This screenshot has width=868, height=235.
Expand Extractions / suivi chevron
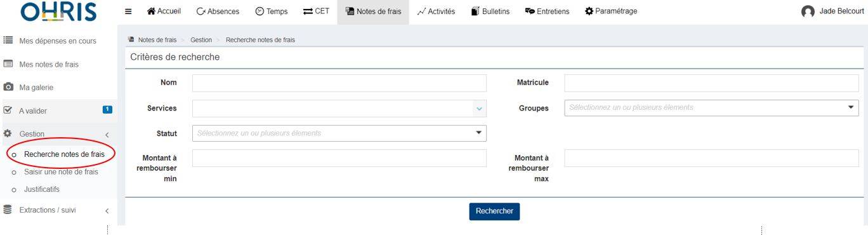click(x=107, y=210)
